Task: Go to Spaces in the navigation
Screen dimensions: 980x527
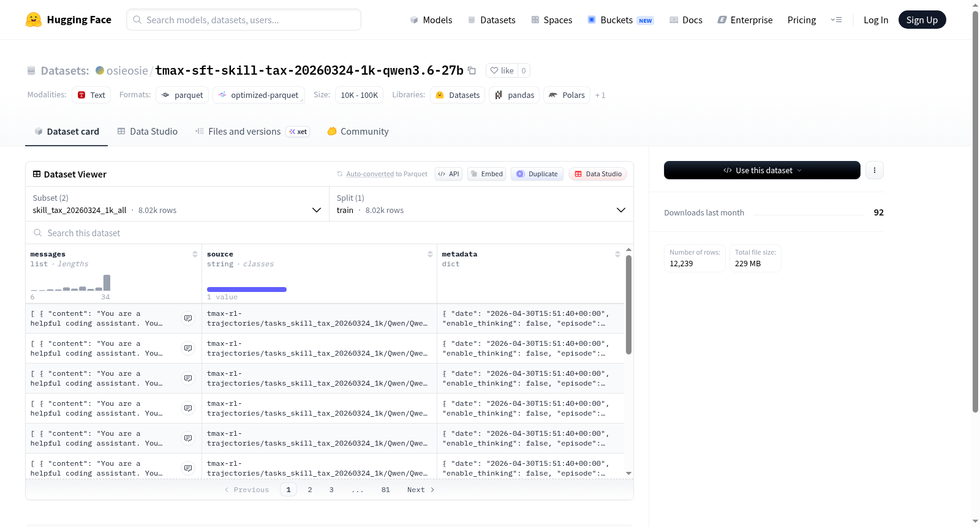Action: click(x=552, y=20)
